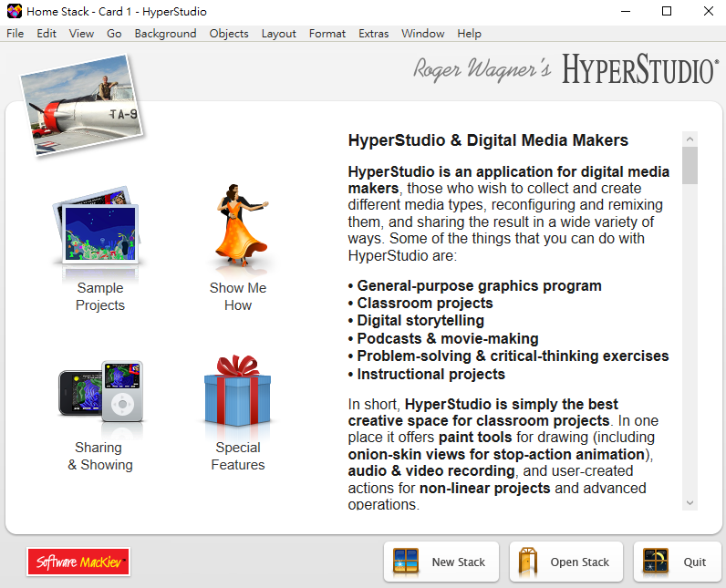Click the 'General-purpose graphics program' bullet

tap(474, 286)
